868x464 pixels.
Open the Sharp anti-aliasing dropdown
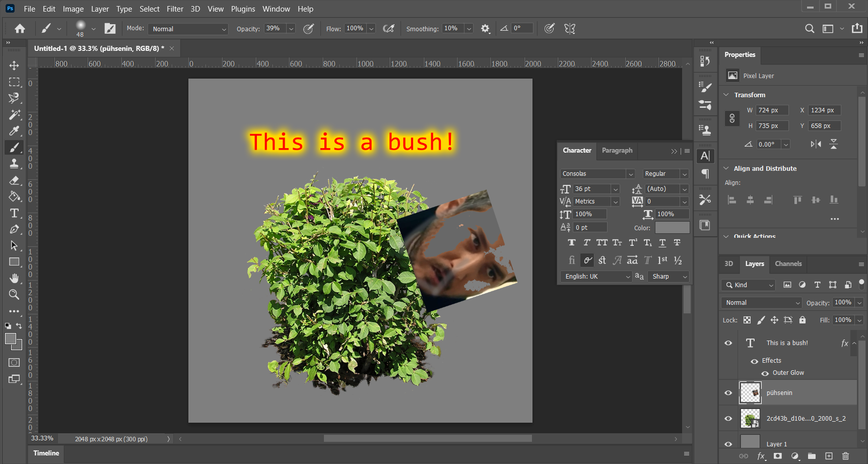pos(669,277)
